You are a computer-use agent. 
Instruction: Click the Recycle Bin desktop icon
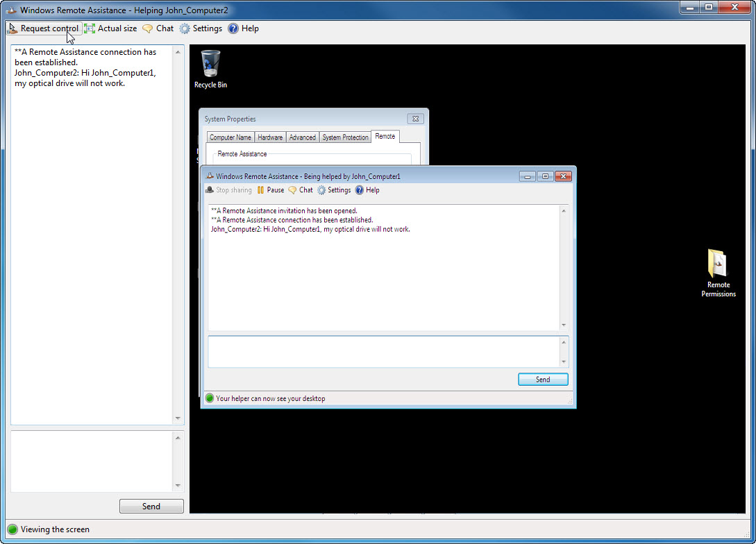pyautogui.click(x=211, y=69)
